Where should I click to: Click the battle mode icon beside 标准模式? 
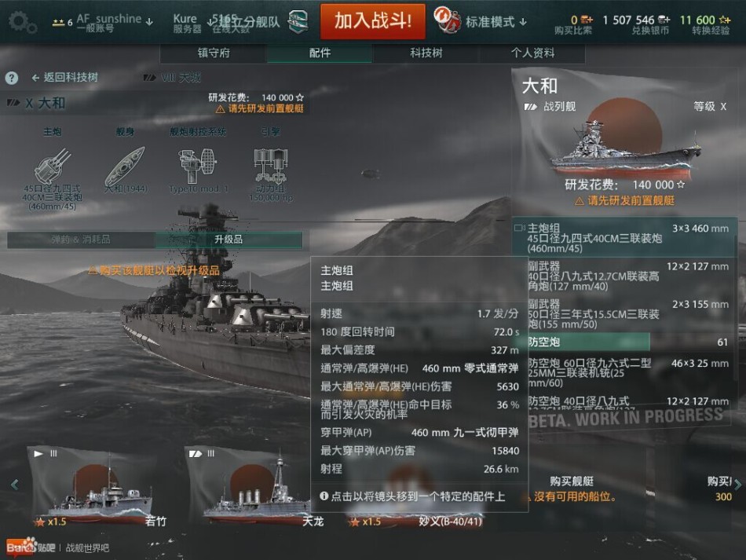coord(448,20)
